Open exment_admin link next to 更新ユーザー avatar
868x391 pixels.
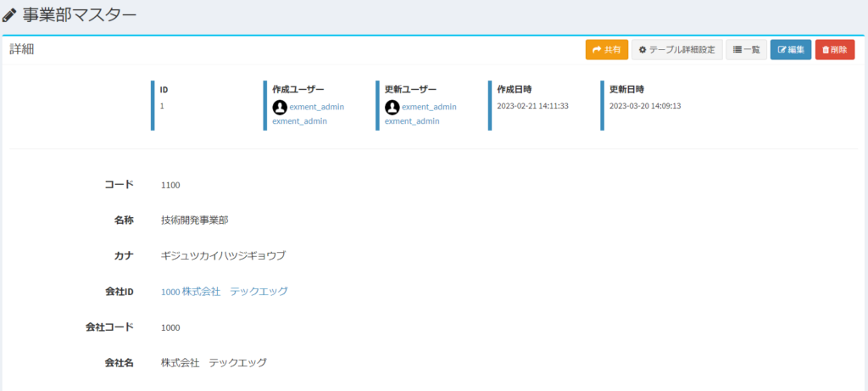(429, 107)
